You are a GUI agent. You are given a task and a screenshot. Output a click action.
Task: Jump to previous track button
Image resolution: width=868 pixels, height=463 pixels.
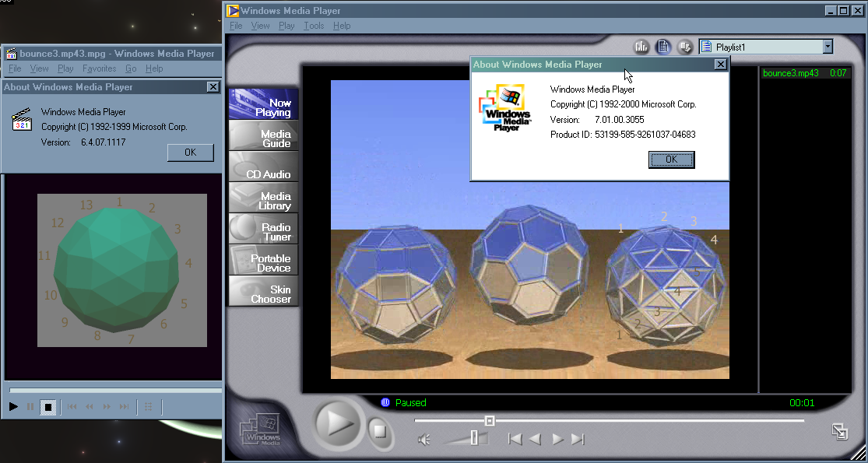click(515, 439)
